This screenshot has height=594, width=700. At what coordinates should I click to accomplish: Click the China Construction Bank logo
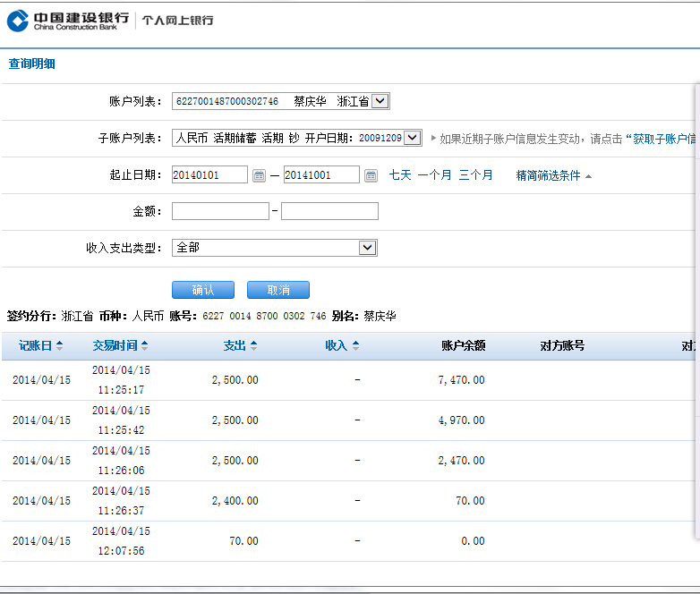tap(67, 21)
